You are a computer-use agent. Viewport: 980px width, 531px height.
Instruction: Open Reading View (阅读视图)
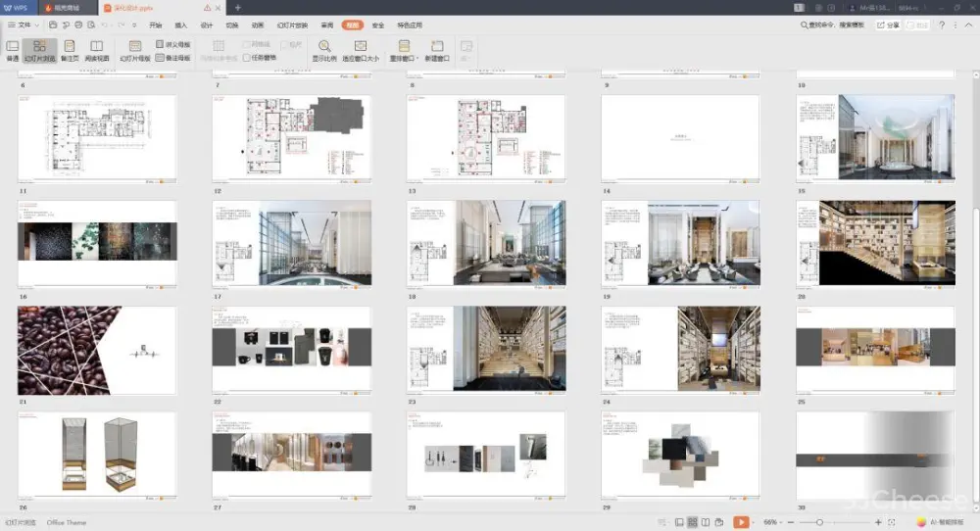pos(97,50)
